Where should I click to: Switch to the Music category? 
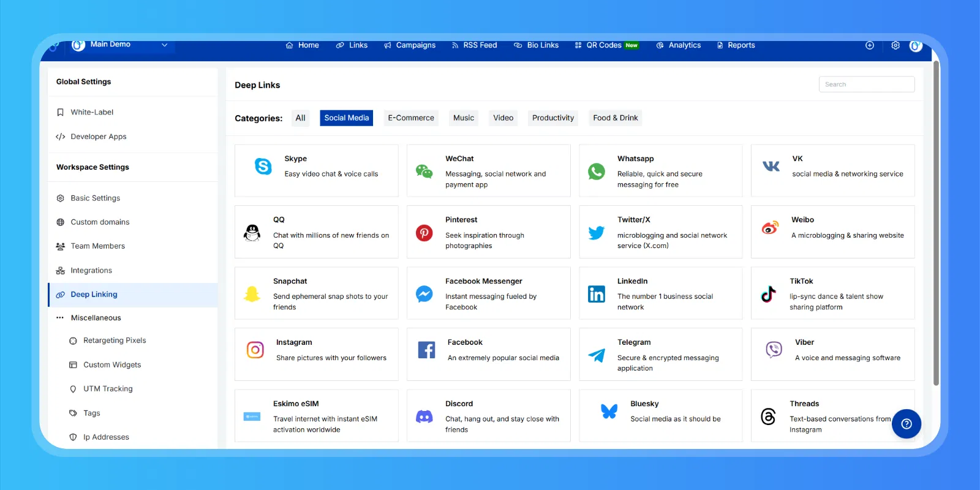(463, 118)
